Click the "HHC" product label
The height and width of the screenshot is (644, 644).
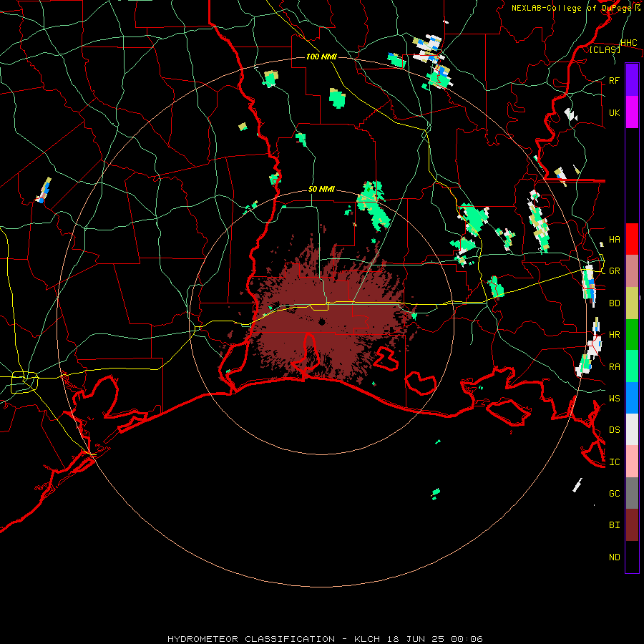click(x=629, y=43)
